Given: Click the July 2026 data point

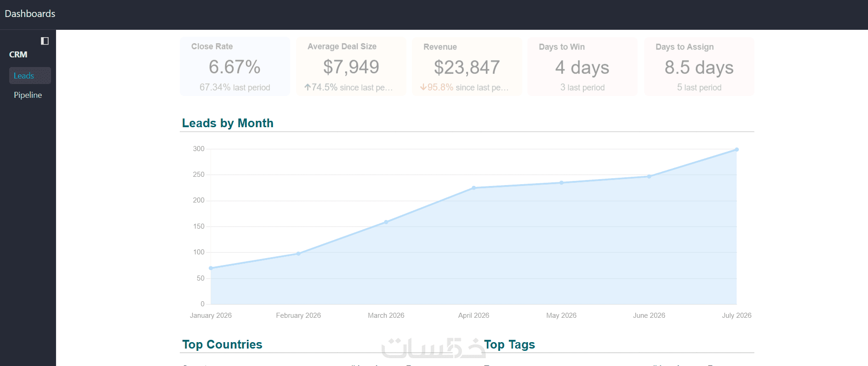Looking at the screenshot, I should click(x=737, y=150).
